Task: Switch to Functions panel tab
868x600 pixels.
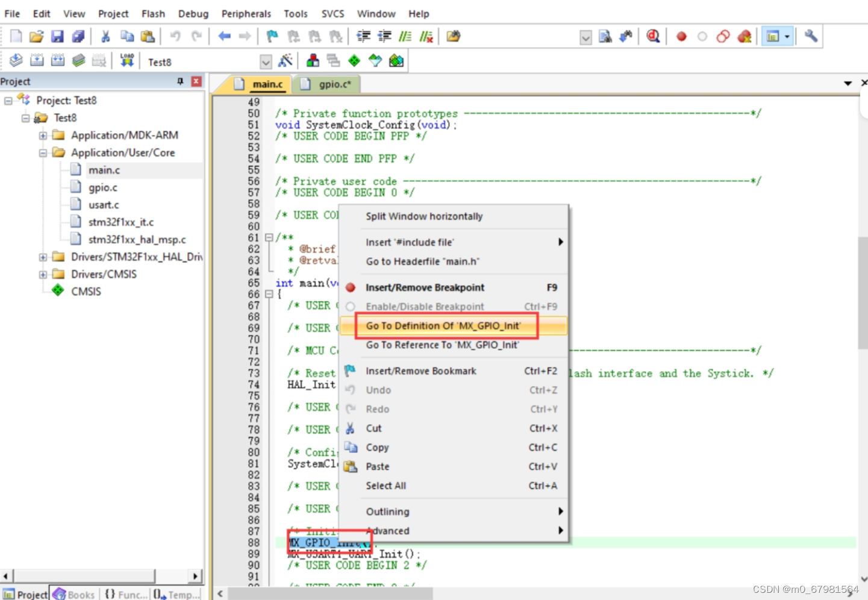Action: pyautogui.click(x=125, y=595)
